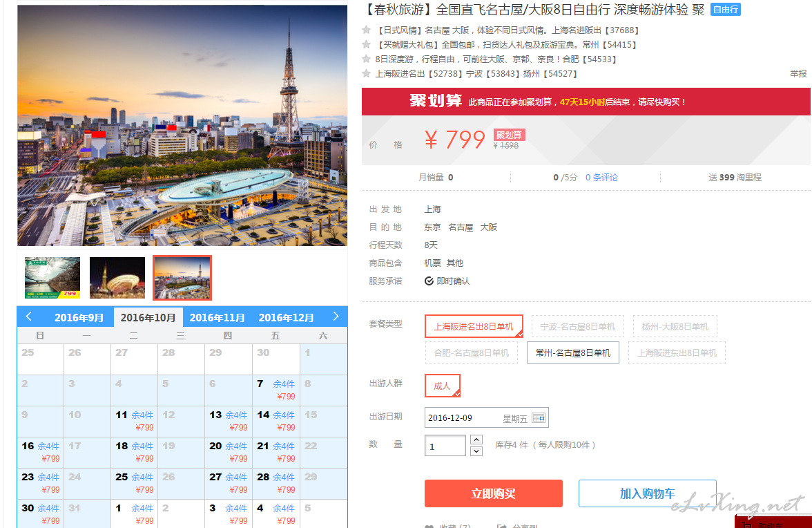Pick calendar date 18 priced ¥799
This screenshot has width=812, height=528.
click(x=134, y=453)
